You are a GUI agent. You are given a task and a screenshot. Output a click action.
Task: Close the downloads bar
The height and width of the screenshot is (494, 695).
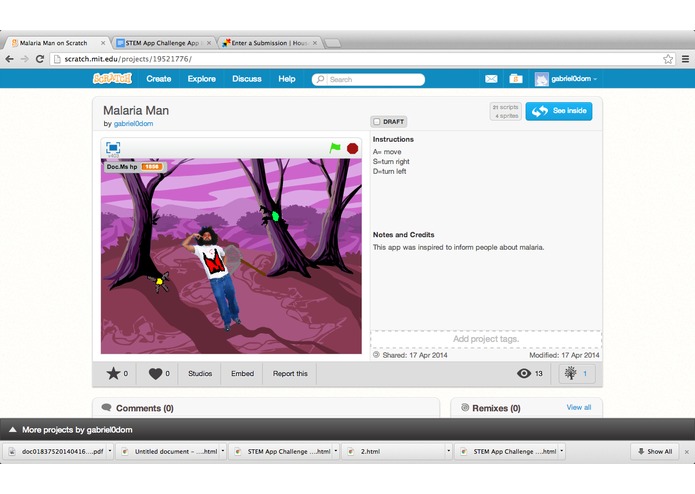tap(687, 452)
